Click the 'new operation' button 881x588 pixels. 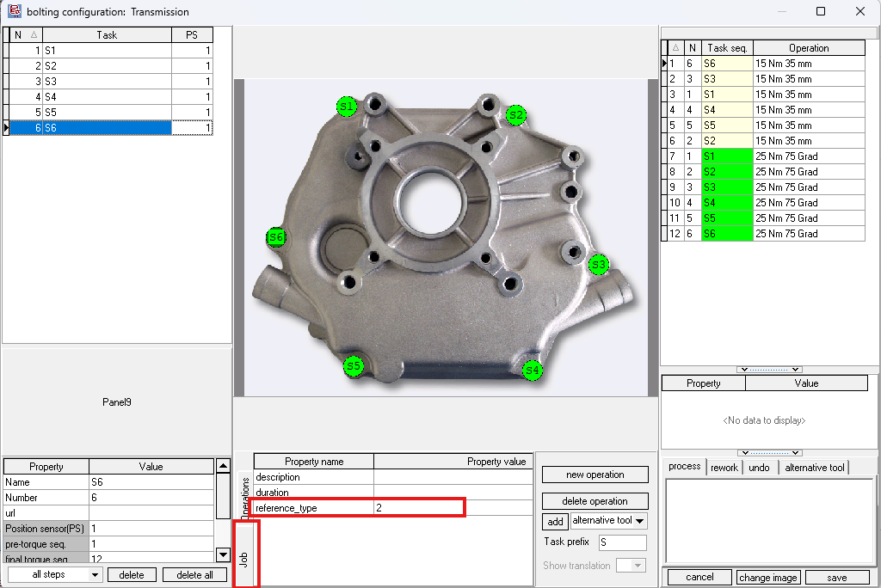click(595, 475)
